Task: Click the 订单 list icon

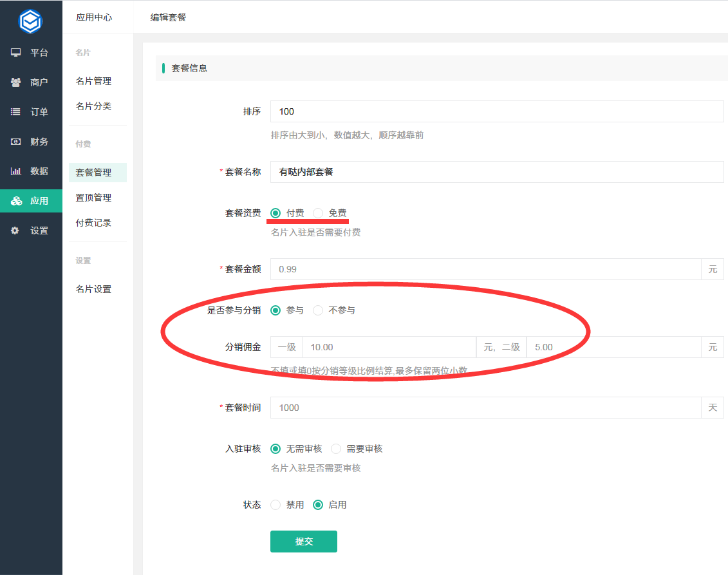Action: pos(16,112)
